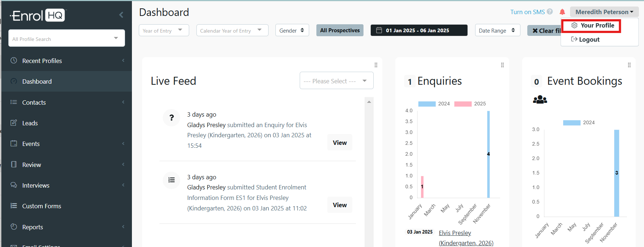The height and width of the screenshot is (247, 644).
Task: Open the Calendar Year of Entry dropdown
Action: [x=232, y=30]
